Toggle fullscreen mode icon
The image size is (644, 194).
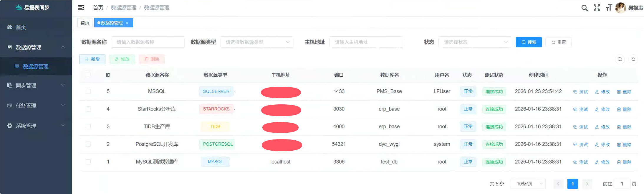[x=597, y=8]
